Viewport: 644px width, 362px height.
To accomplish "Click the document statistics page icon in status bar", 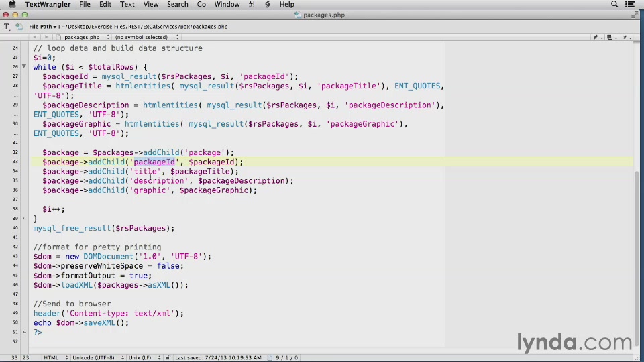I will point(270,357).
